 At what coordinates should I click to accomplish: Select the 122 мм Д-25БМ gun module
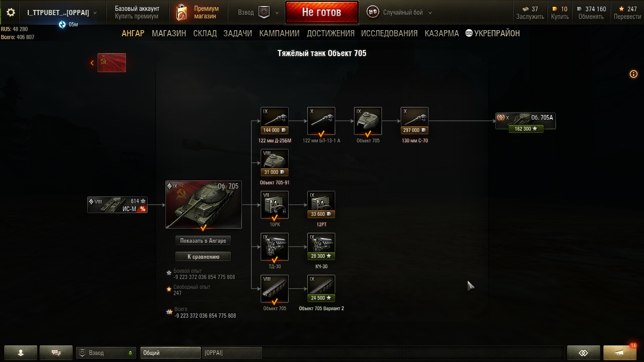pyautogui.click(x=274, y=121)
